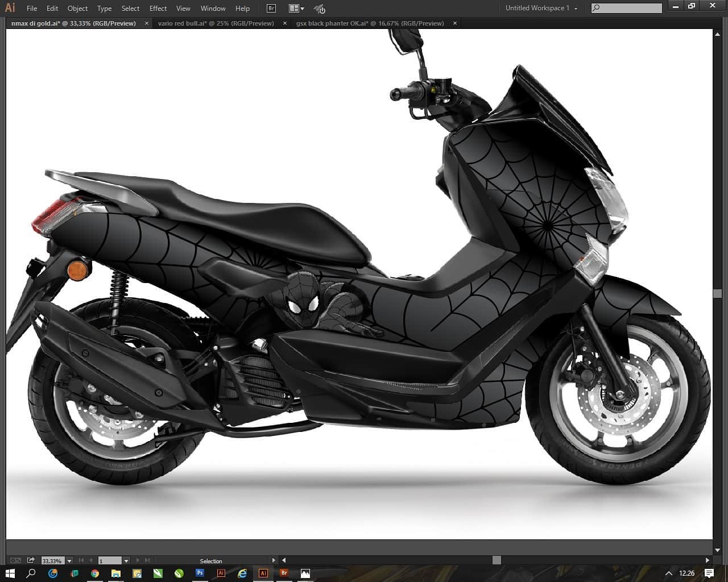Viewport: 728px width, 582px height.
Task: Open the Windows notification center icon
Action: point(709,573)
